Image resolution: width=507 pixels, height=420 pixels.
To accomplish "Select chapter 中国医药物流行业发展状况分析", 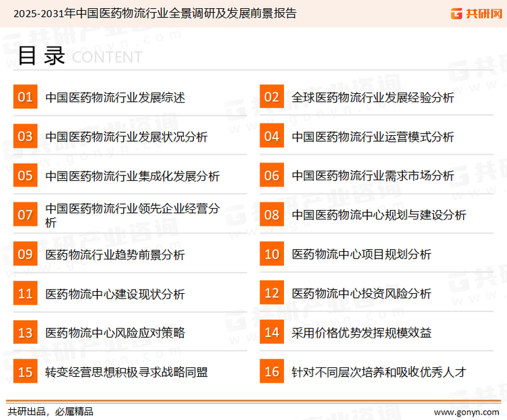I will (x=126, y=137).
